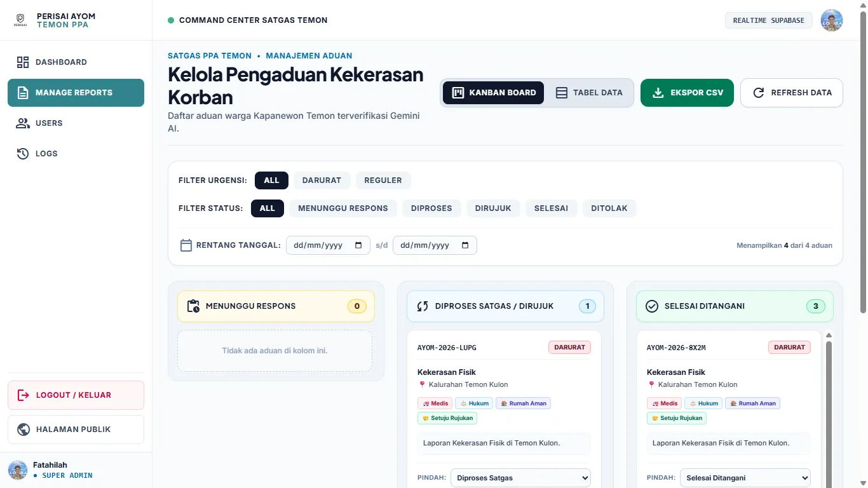Click the location pin on AYOM-2026-LUPG card
The height and width of the screenshot is (488, 868).
[x=421, y=385]
